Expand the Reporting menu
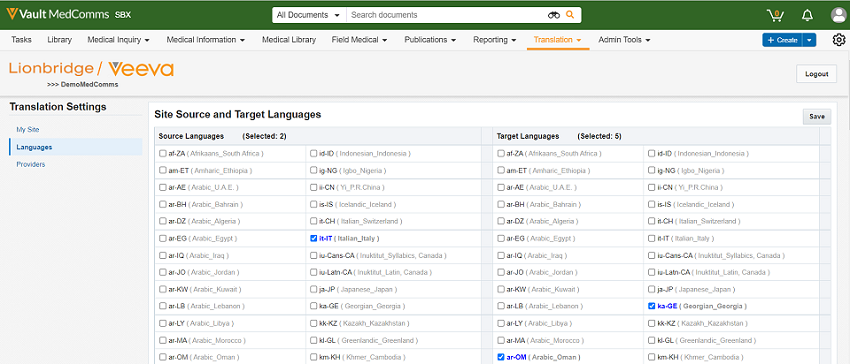 (494, 40)
